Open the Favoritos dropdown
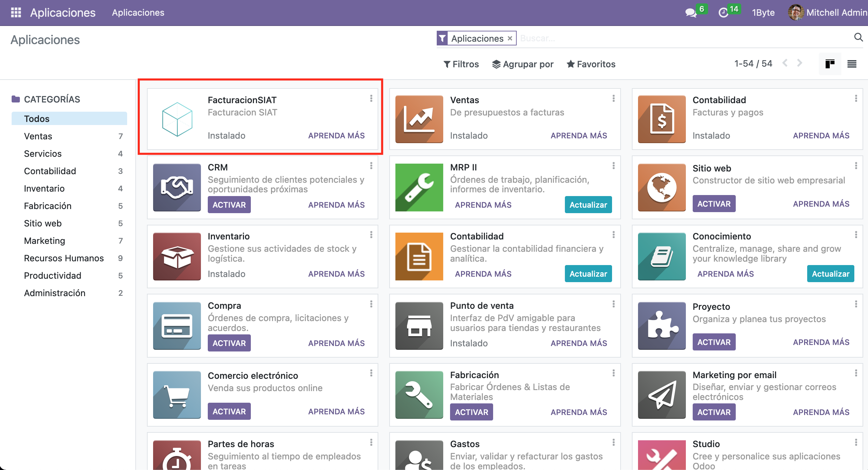Image resolution: width=868 pixels, height=470 pixels. click(591, 64)
